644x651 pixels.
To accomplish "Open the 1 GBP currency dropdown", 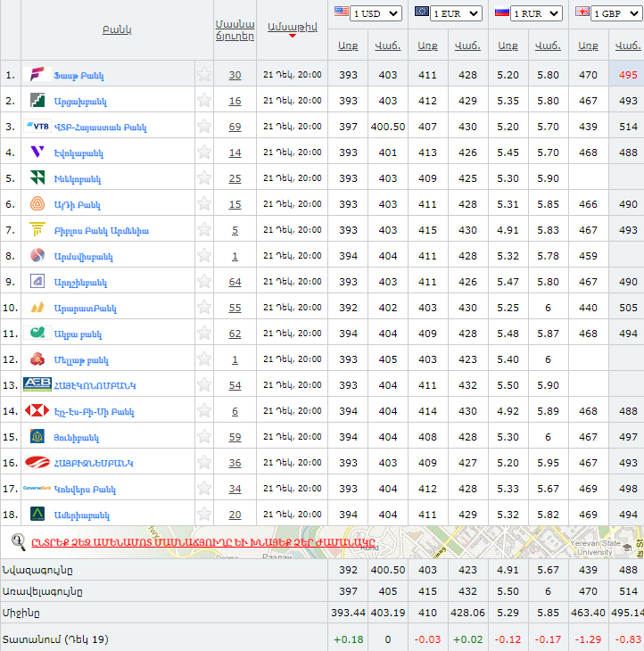I will [x=616, y=13].
